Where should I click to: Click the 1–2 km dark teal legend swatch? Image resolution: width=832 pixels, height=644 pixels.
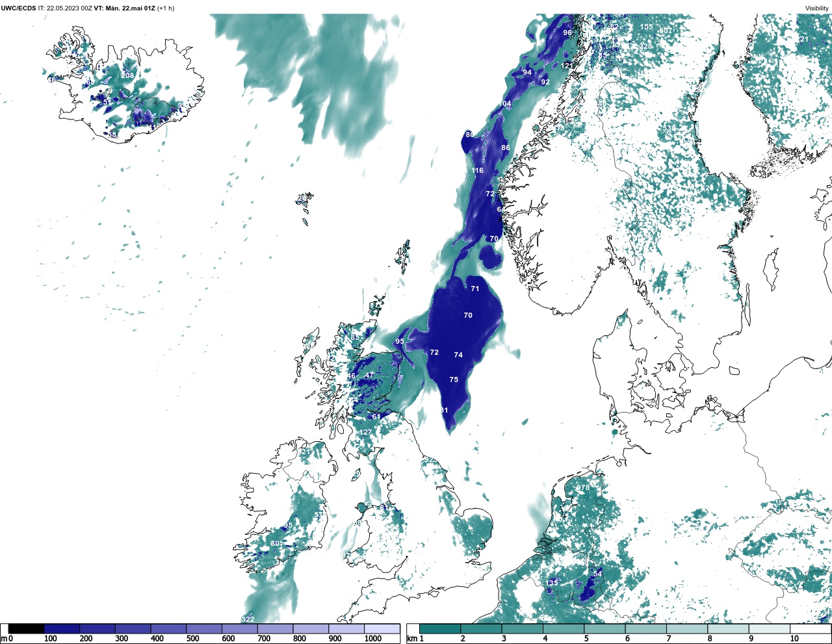tap(440, 628)
